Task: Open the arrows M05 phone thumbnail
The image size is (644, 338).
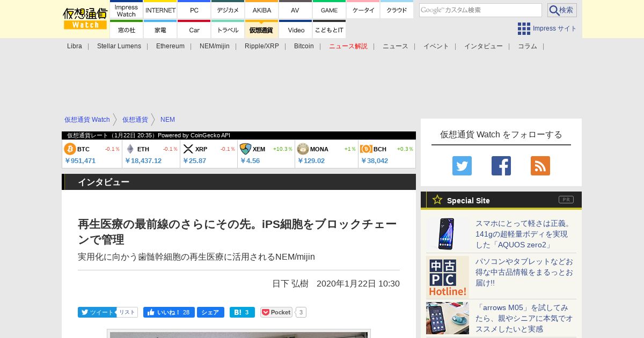Action: tap(448, 318)
